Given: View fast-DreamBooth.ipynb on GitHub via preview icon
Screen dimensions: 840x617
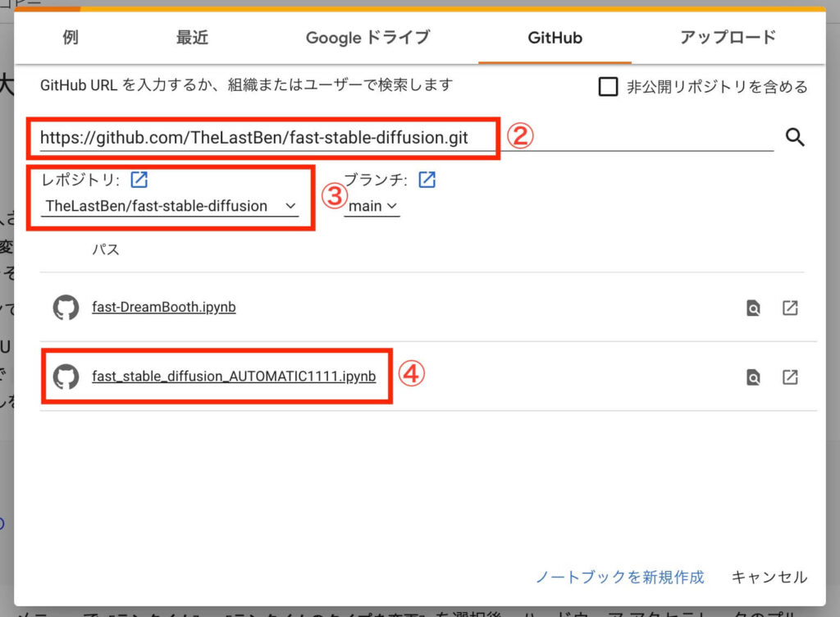Looking at the screenshot, I should (753, 308).
